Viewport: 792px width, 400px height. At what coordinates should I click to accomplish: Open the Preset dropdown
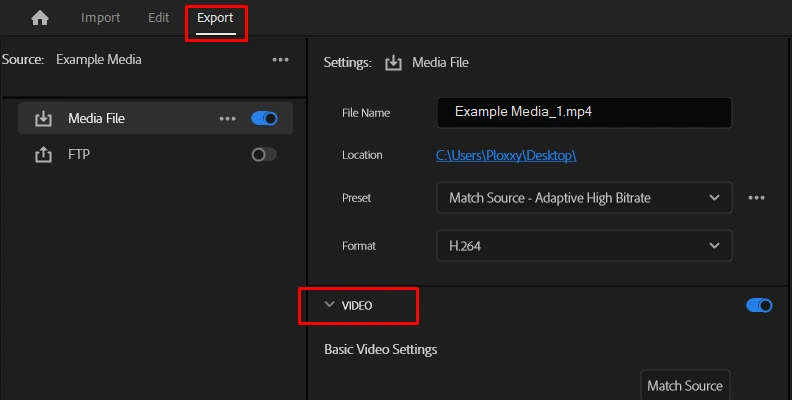(584, 197)
